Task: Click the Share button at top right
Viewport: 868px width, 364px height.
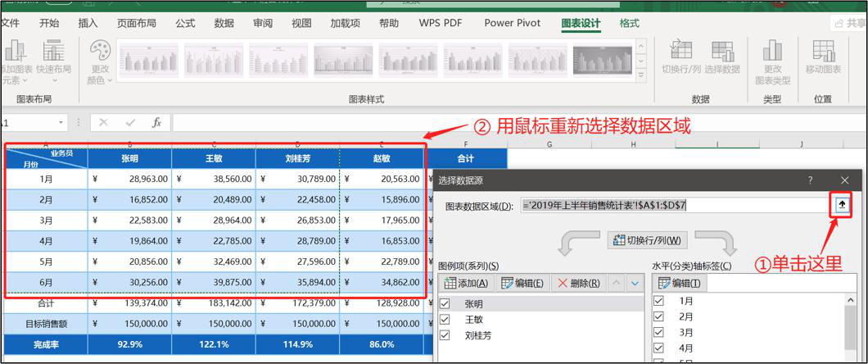Action: pyautogui.click(x=850, y=23)
